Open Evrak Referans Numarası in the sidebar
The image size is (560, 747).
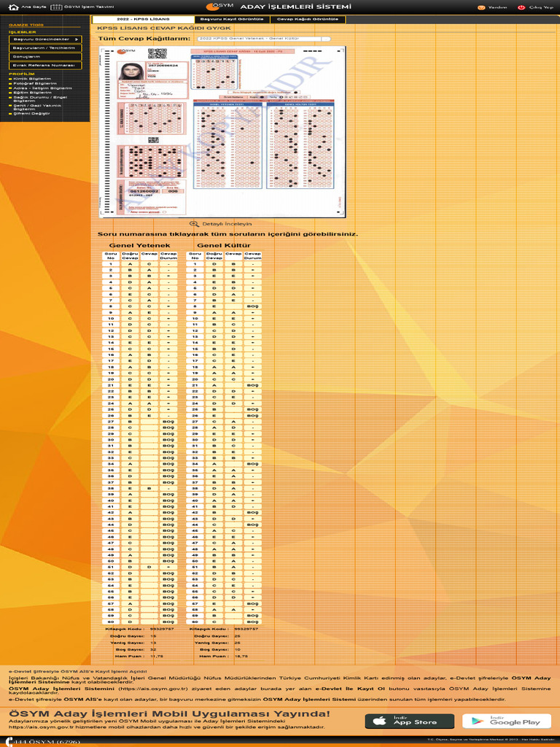tap(45, 65)
